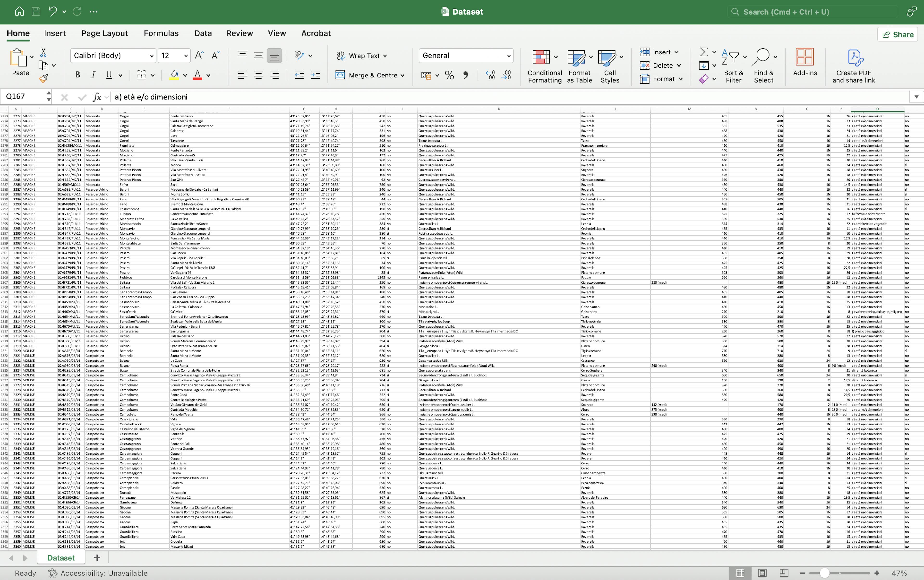Expand the formula bar with chevron
924x580 pixels.
916,97
